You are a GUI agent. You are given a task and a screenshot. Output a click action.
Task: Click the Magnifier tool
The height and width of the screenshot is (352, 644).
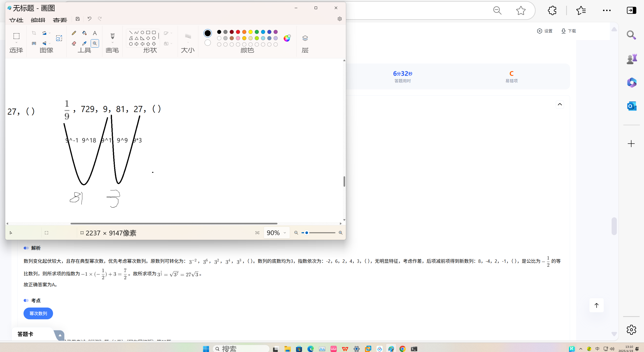(95, 43)
